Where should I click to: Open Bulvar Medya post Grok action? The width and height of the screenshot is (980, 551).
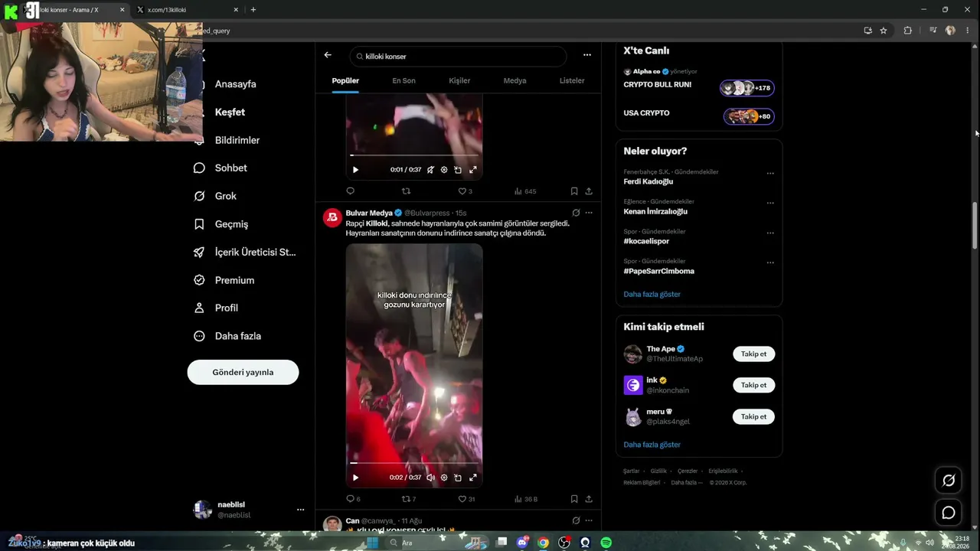(576, 213)
